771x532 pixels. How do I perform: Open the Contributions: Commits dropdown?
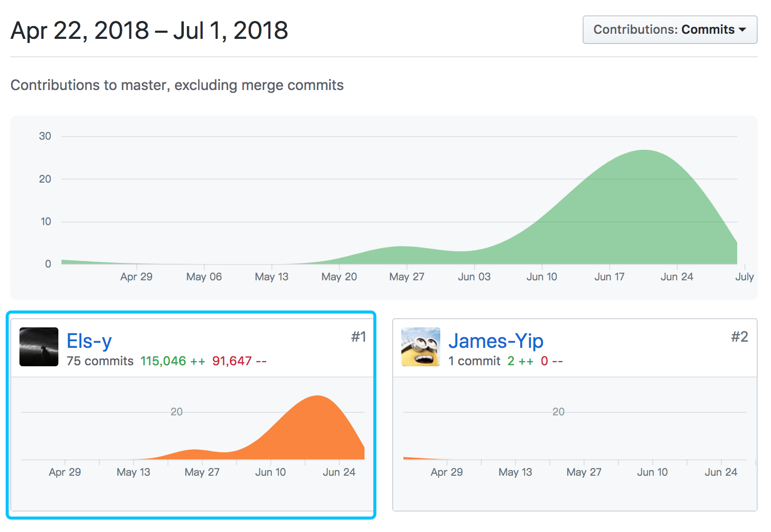click(669, 30)
